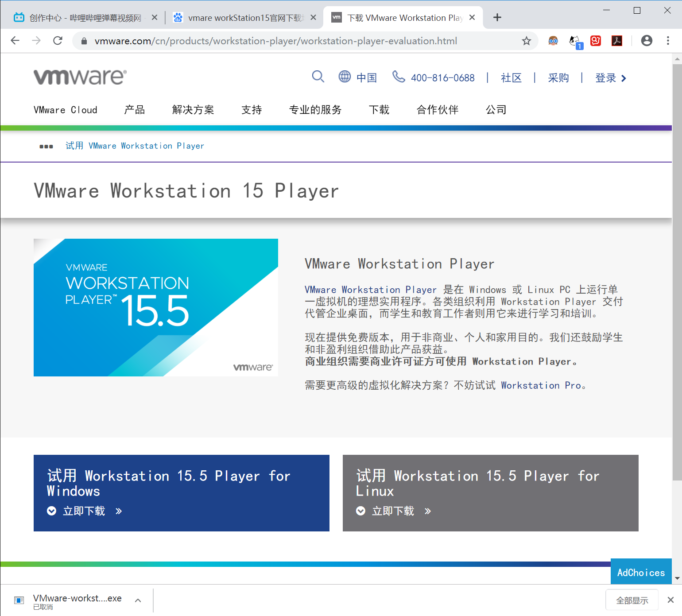Open the 专业的服务 menu
This screenshot has height=616, width=682.
[x=315, y=110]
